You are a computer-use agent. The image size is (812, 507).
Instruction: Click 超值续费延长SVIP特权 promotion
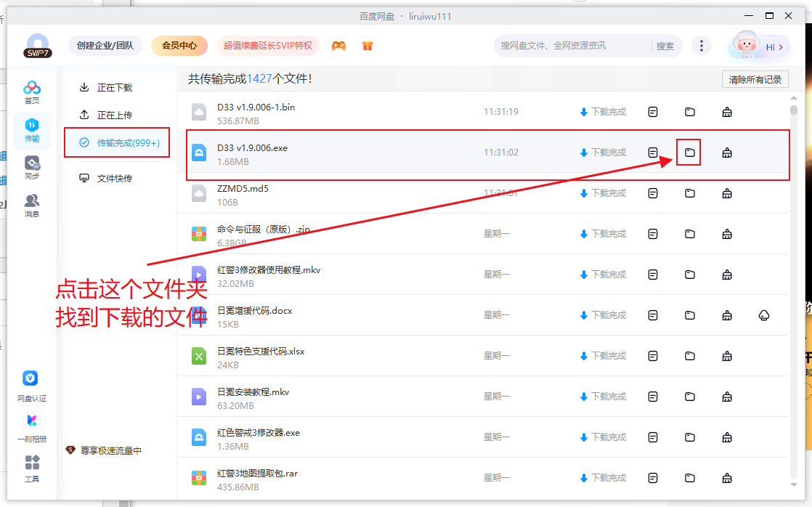[x=268, y=46]
